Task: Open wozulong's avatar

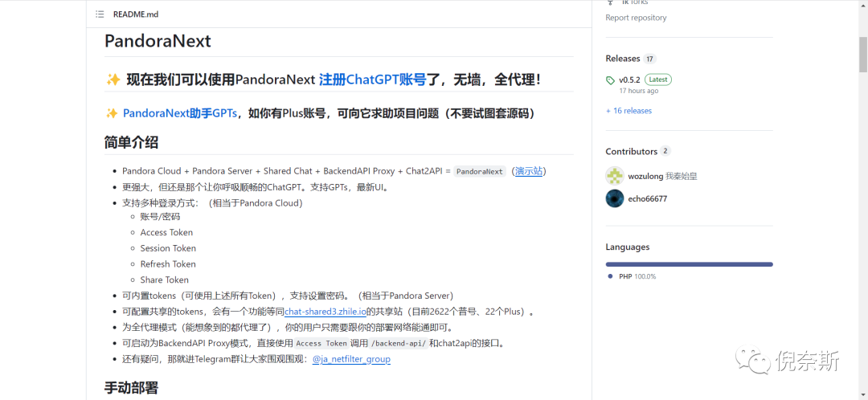Action: click(x=615, y=176)
